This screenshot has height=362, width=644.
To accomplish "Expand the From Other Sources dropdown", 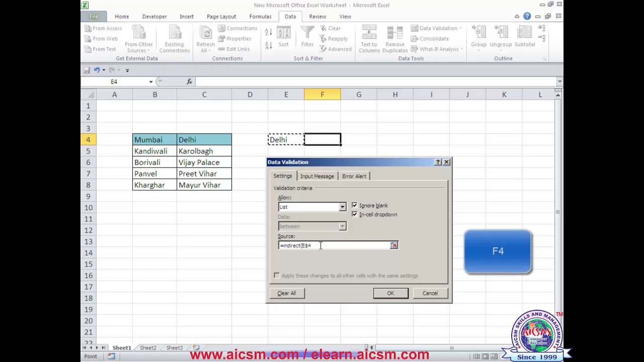I will [x=149, y=51].
